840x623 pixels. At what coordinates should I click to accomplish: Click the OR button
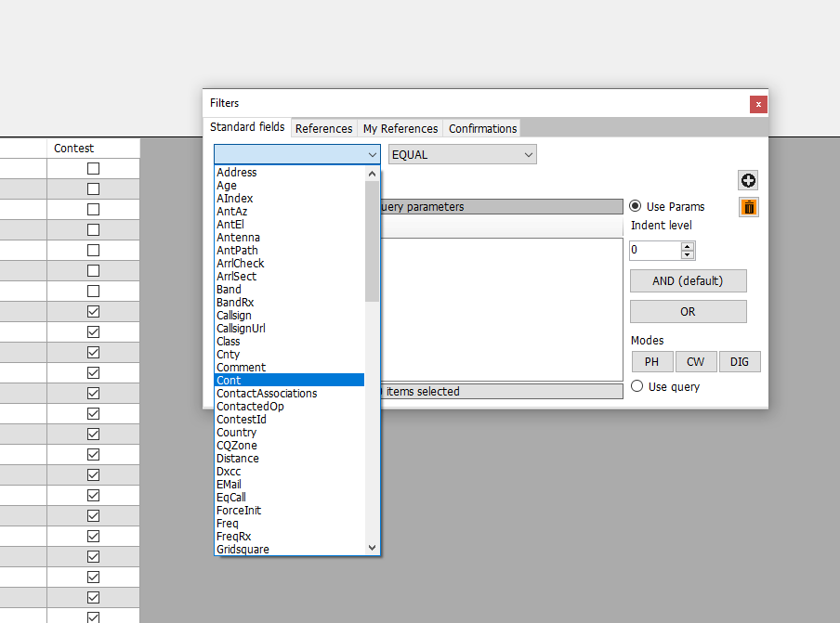click(x=688, y=312)
